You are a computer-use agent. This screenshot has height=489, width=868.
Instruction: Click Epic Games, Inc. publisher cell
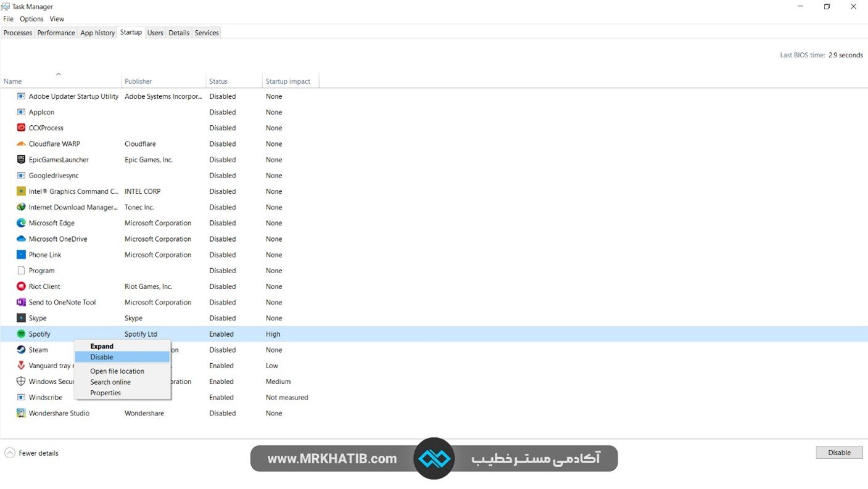pyautogui.click(x=149, y=160)
